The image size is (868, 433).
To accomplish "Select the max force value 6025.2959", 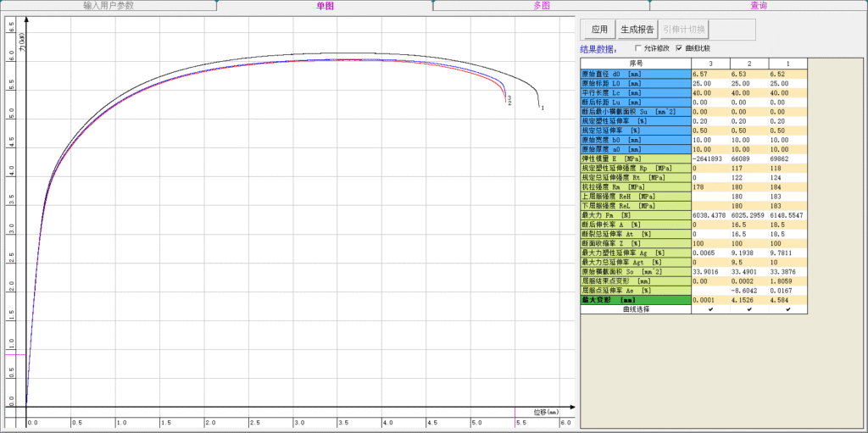I will (x=749, y=215).
